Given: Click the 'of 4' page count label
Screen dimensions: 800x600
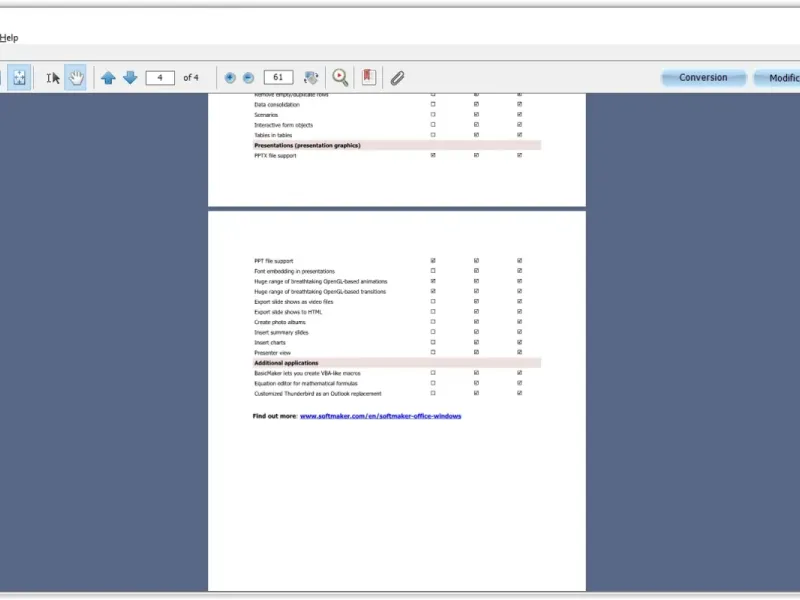Looking at the screenshot, I should click(x=191, y=78).
